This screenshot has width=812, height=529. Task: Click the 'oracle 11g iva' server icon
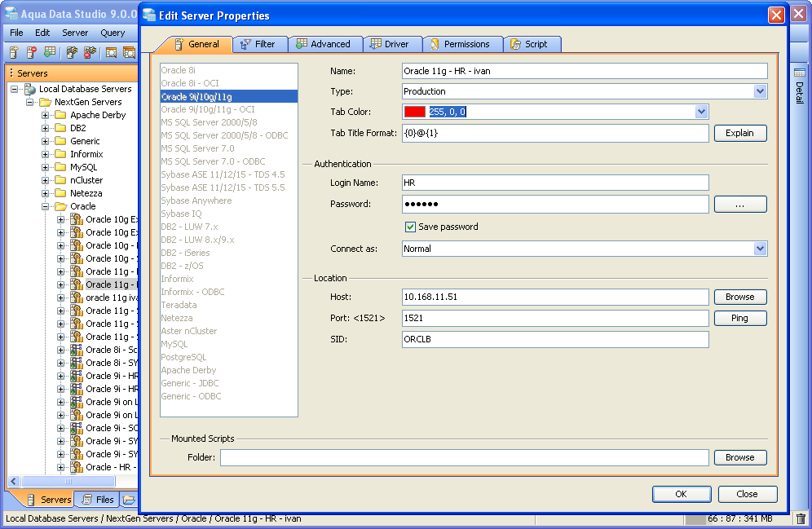(x=77, y=298)
